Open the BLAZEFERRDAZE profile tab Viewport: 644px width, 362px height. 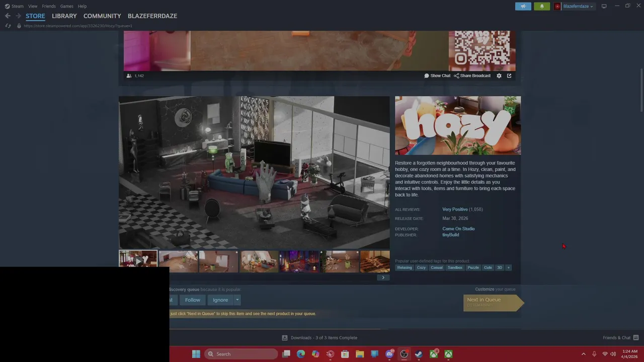152,16
